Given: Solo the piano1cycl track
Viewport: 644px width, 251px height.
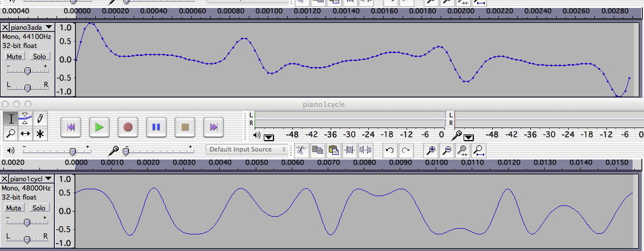Looking at the screenshot, I should (x=39, y=208).
